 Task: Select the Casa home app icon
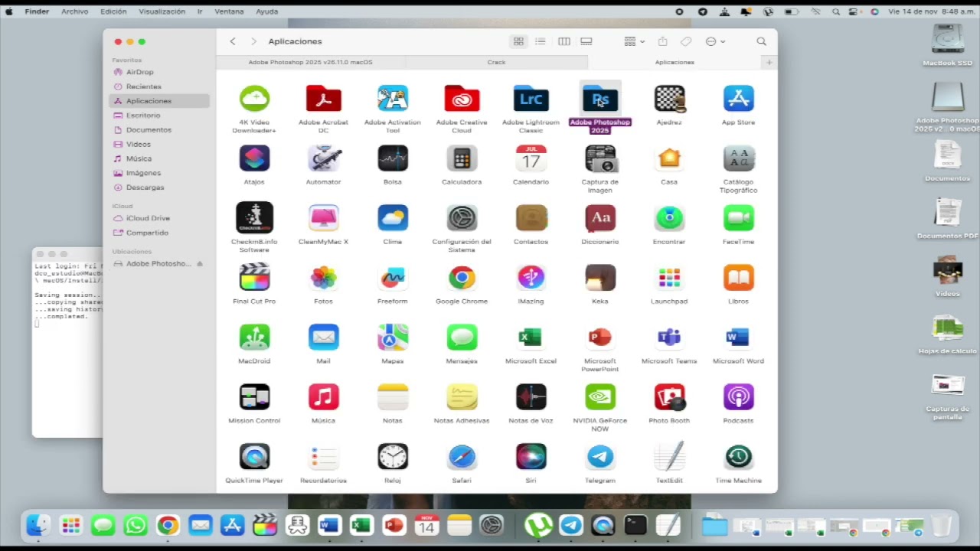pos(669,158)
